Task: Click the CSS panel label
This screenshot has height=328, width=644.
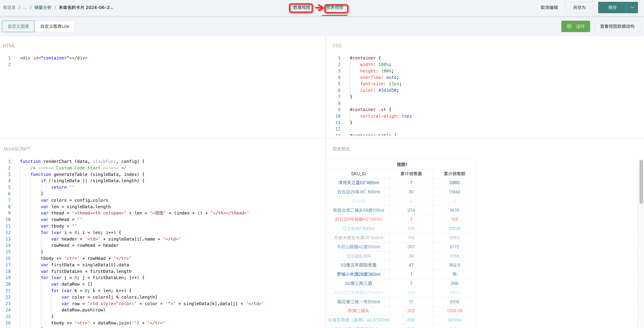Action: point(337,46)
